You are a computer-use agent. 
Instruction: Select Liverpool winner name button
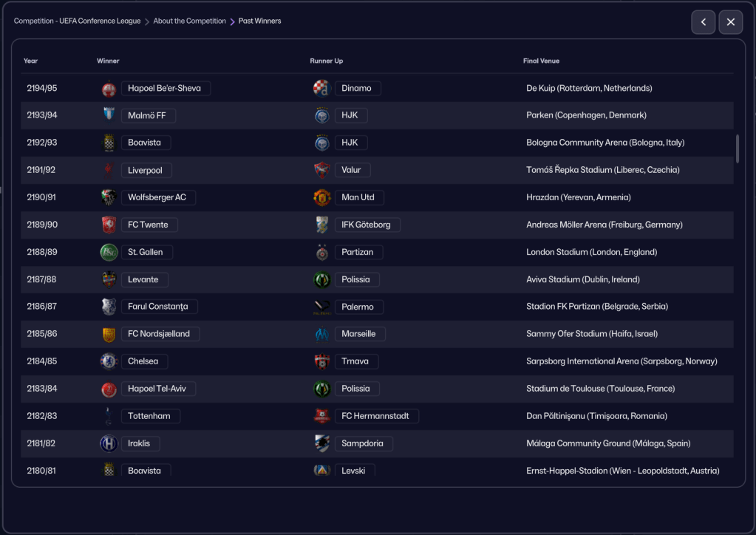coord(146,170)
